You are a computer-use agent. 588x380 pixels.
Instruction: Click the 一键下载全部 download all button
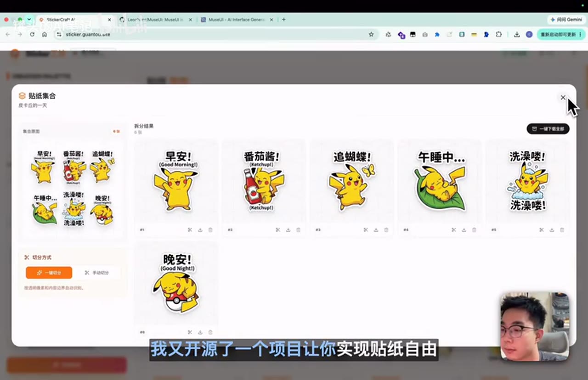548,129
